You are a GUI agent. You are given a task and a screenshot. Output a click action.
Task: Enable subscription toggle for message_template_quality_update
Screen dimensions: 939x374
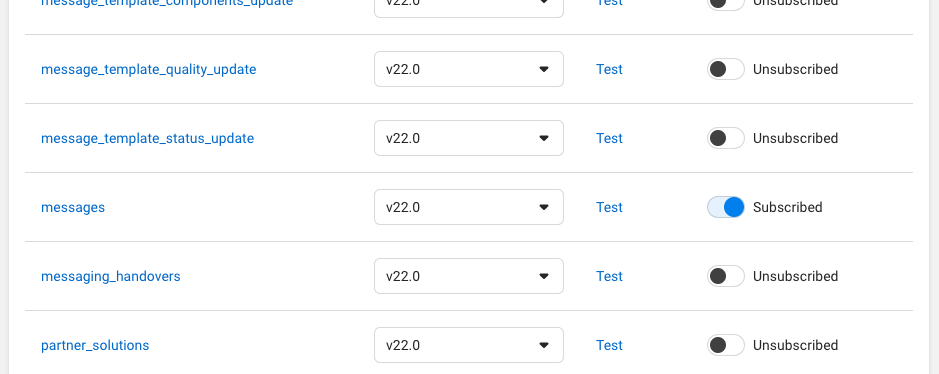[726, 69]
